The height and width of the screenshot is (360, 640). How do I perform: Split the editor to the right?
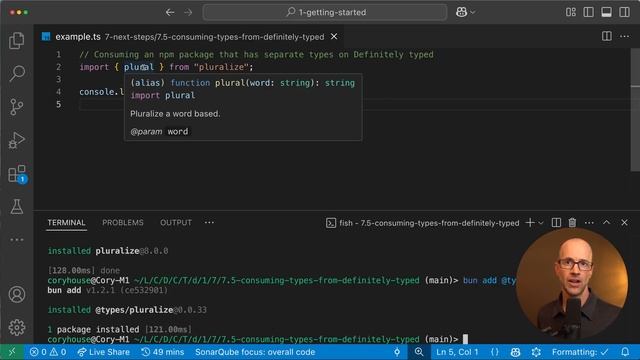607,36
